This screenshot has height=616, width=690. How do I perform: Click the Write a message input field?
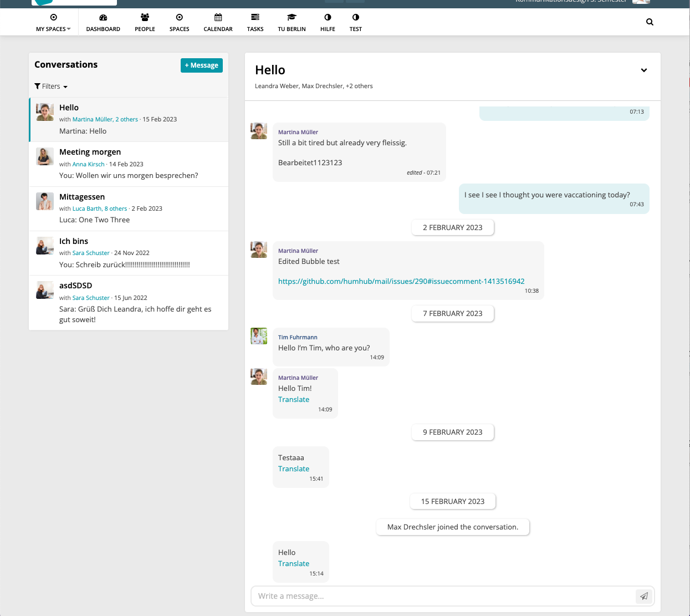click(443, 596)
